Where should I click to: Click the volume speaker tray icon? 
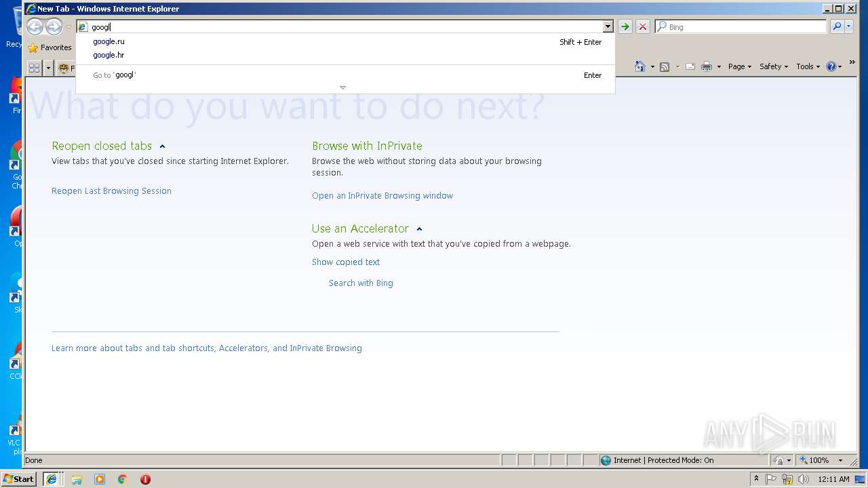pos(804,479)
